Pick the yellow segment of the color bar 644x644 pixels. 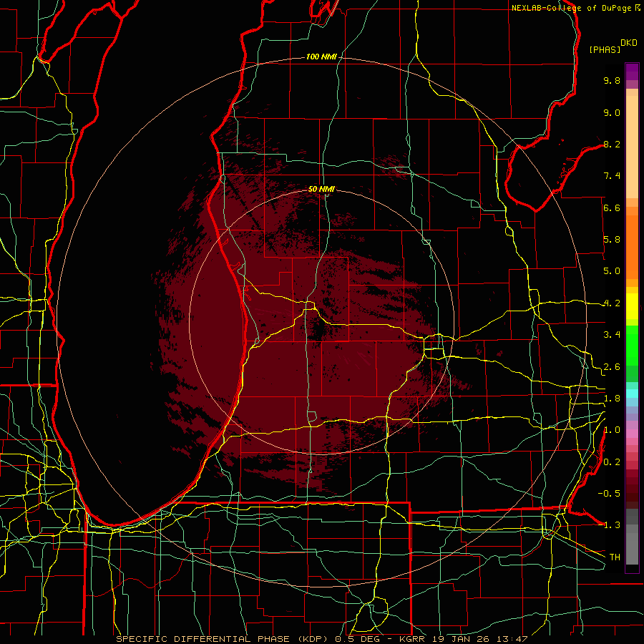click(632, 306)
